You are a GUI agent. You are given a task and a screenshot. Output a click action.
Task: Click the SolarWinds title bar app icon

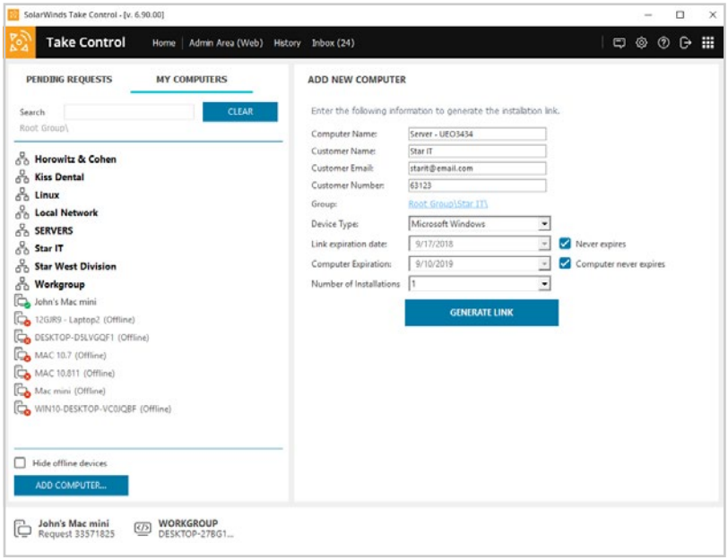13,14
